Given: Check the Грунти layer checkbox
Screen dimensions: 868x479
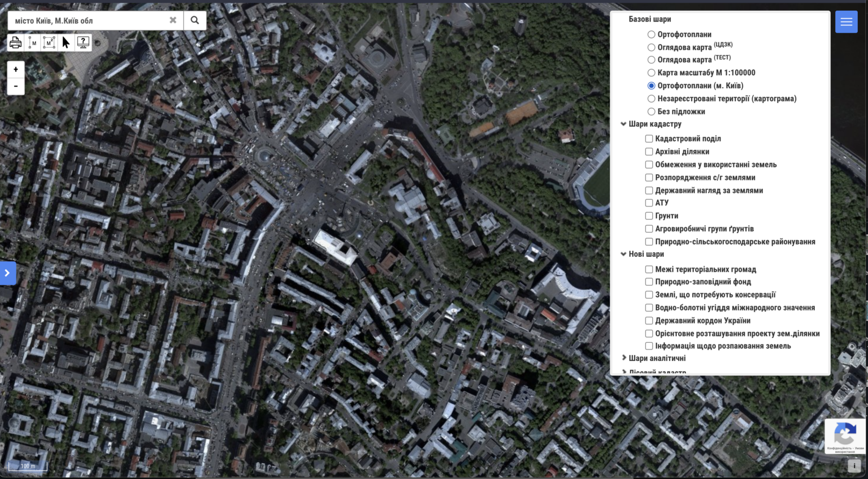Looking at the screenshot, I should [649, 215].
